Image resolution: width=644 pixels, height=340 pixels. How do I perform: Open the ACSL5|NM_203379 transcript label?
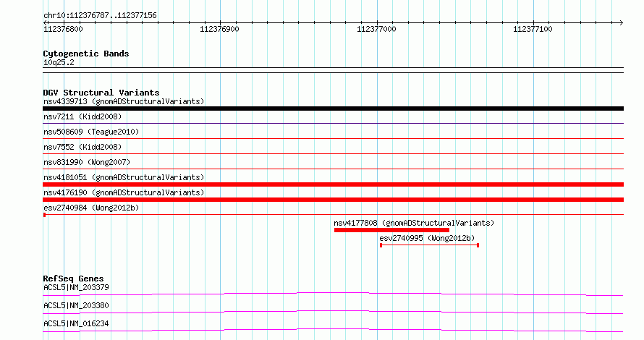point(76,287)
